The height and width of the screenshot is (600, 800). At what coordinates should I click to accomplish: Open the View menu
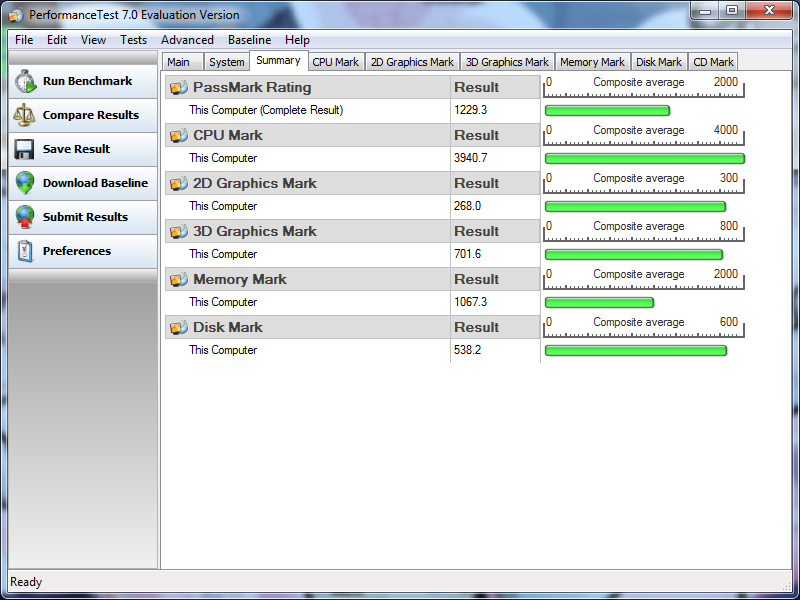tap(93, 40)
